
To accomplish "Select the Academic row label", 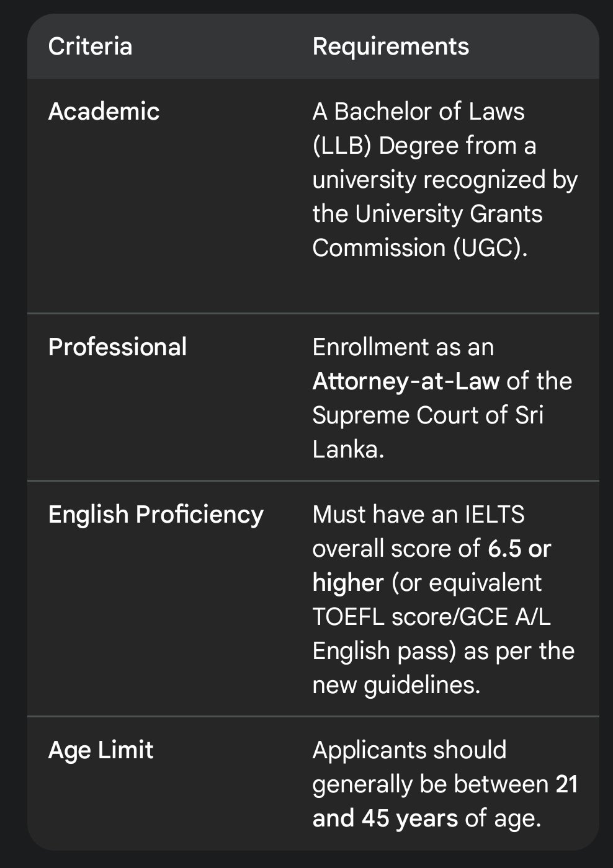I will (x=104, y=112).
